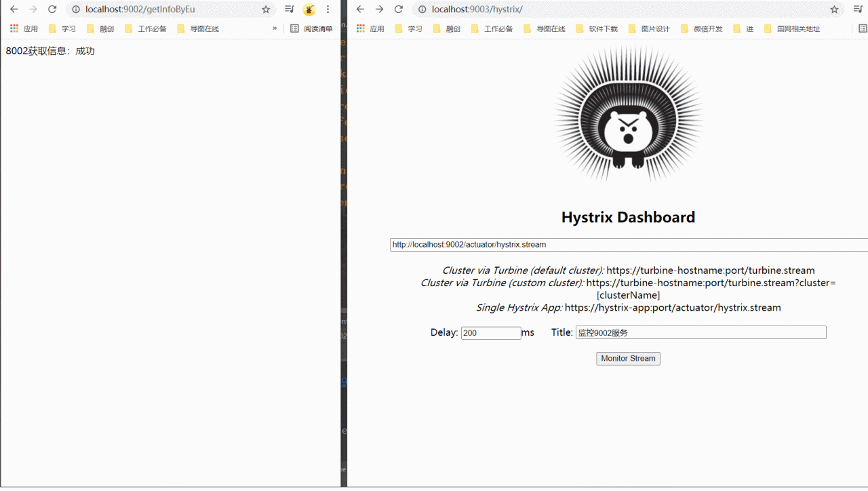Click the 8002获取信息：成功 text
This screenshot has height=491, width=868.
pyautogui.click(x=50, y=51)
